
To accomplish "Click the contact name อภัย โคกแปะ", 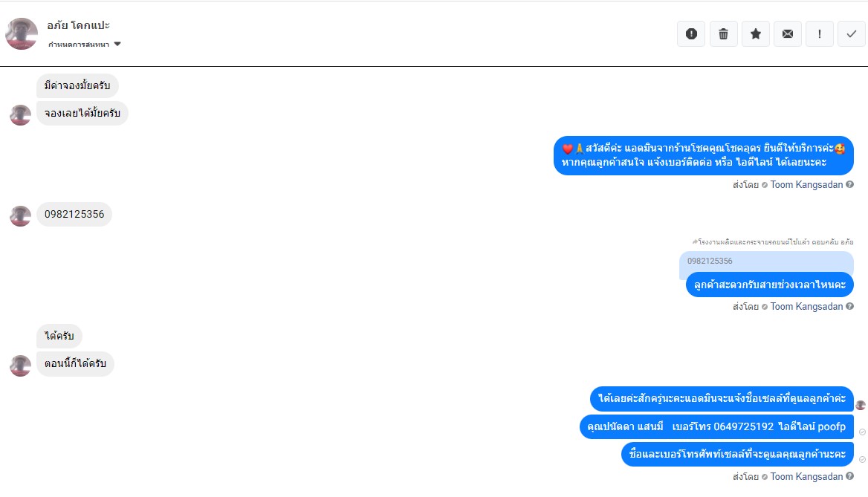I will (x=78, y=25).
